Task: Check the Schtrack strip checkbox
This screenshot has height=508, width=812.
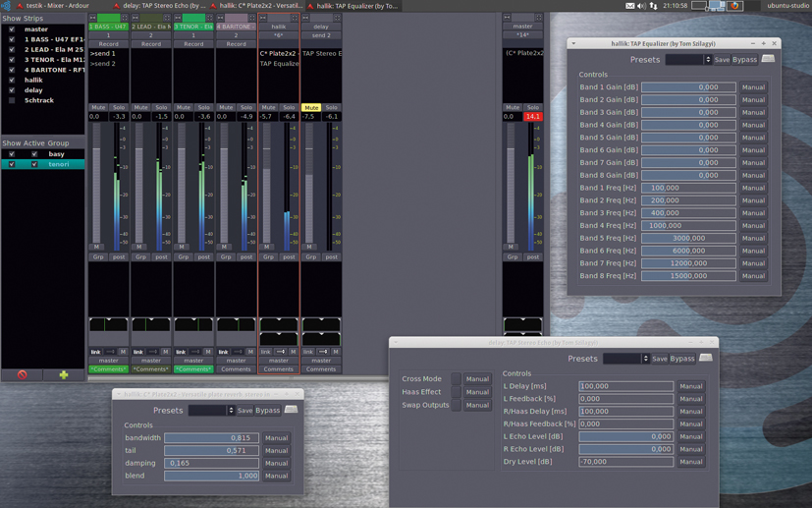Action: 12,100
